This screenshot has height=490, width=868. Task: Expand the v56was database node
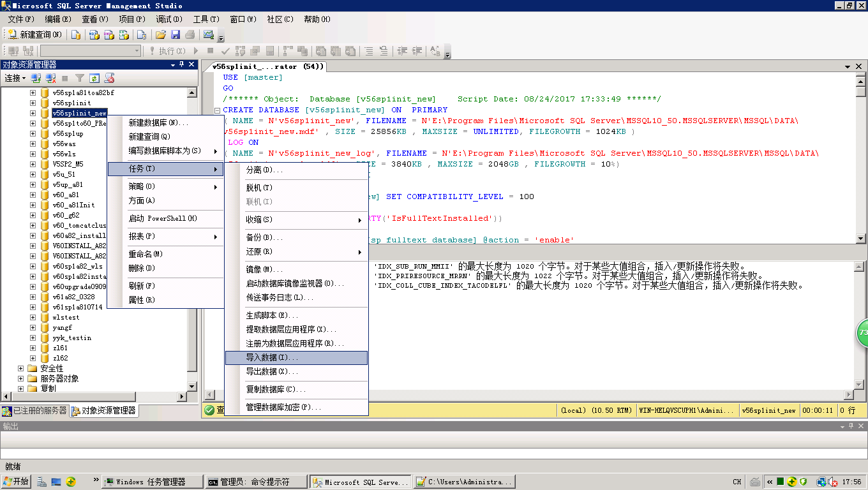[33, 144]
